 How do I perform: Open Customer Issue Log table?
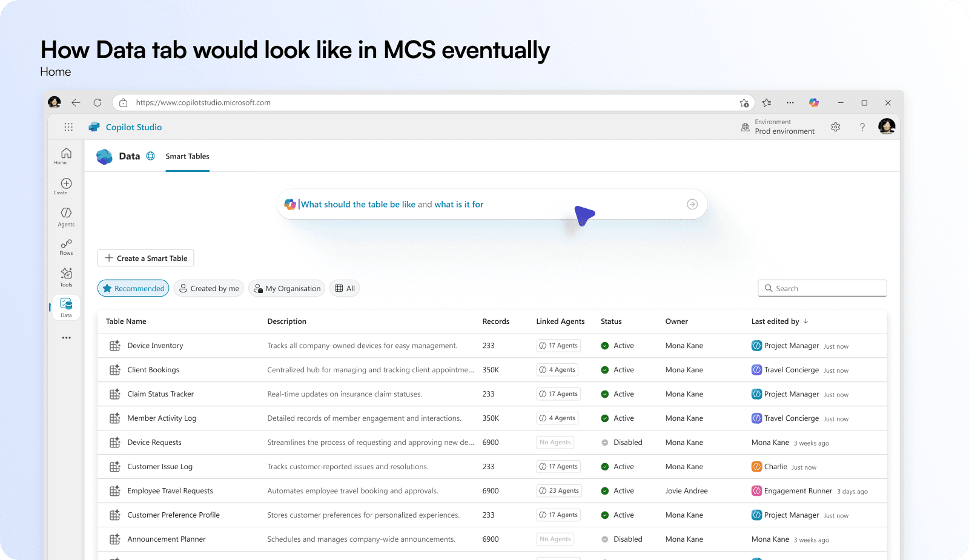point(160,467)
